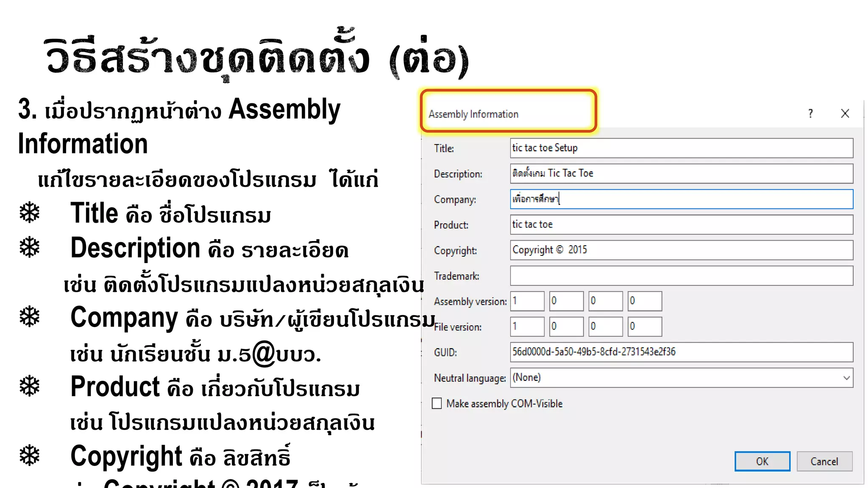Screen dimensions: 868x488
Task: Click the Copyright input field
Action: click(x=682, y=250)
